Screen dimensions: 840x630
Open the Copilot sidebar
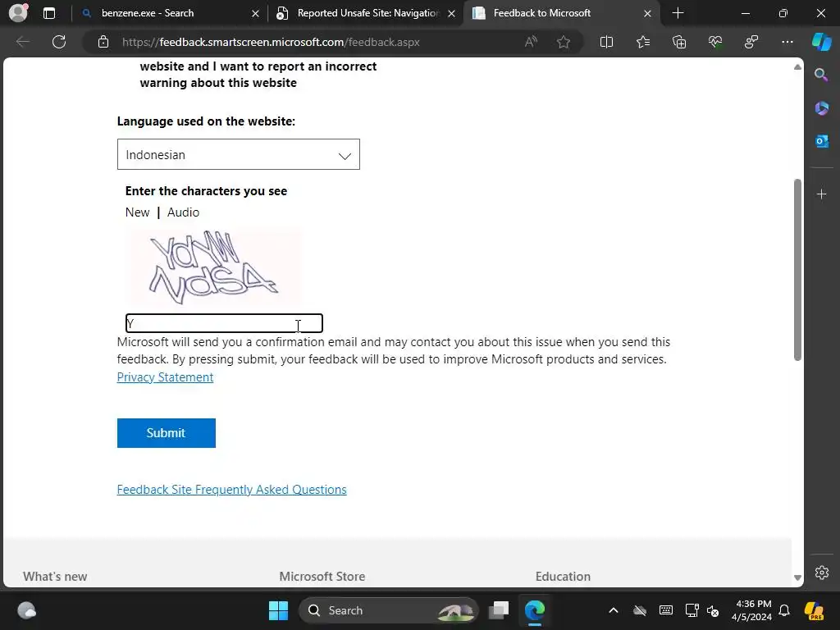point(822,42)
